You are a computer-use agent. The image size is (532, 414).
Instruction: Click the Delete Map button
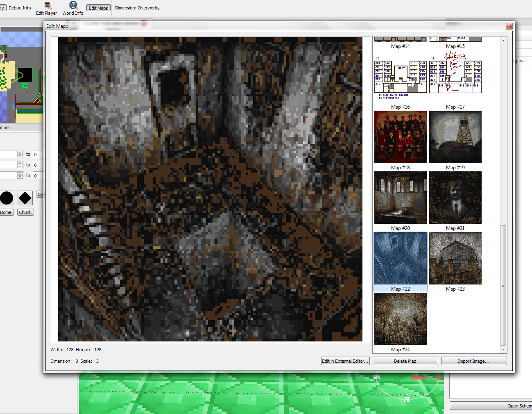coord(405,361)
